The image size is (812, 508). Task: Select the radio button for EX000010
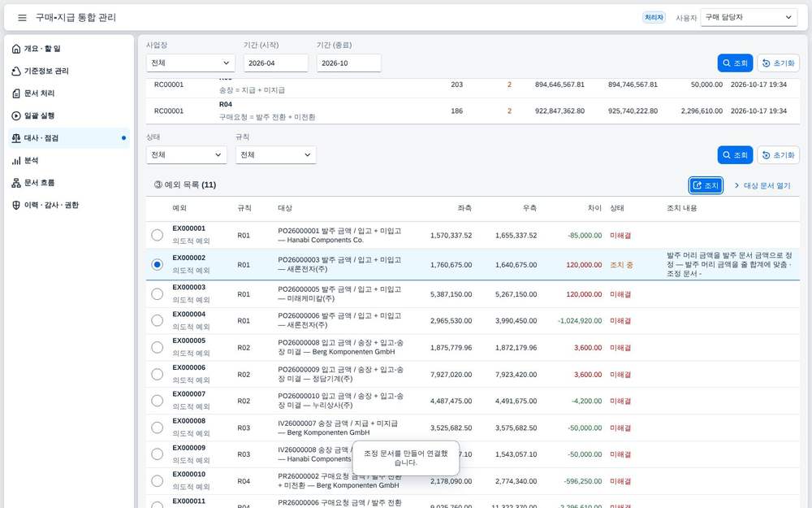click(157, 481)
